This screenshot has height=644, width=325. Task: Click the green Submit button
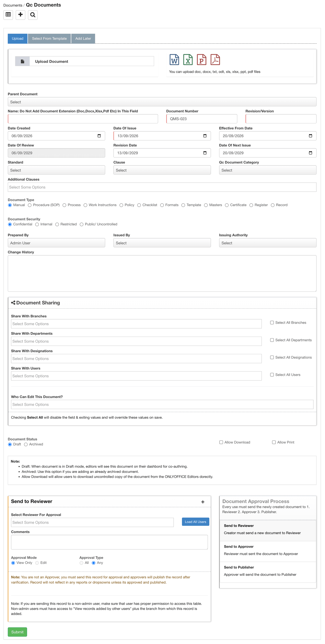[x=17, y=632]
